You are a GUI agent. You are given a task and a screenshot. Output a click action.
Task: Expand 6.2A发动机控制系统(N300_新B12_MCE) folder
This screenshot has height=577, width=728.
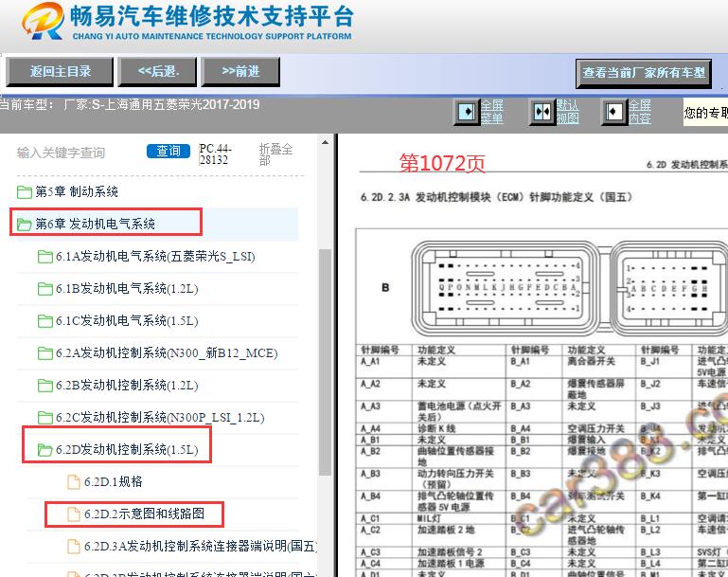click(167, 353)
